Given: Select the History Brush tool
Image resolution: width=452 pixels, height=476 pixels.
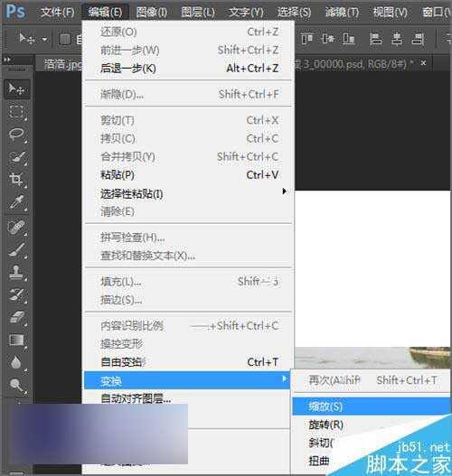Looking at the screenshot, I should tap(16, 294).
